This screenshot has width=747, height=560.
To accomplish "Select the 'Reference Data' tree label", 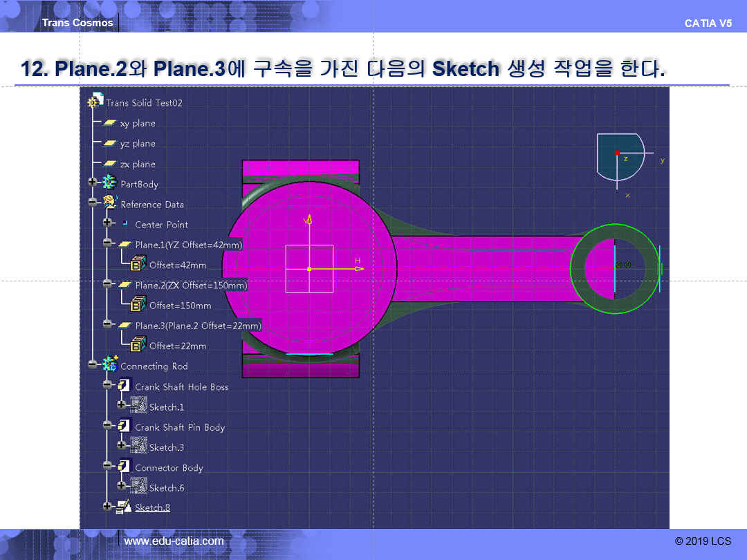I will [x=152, y=204].
